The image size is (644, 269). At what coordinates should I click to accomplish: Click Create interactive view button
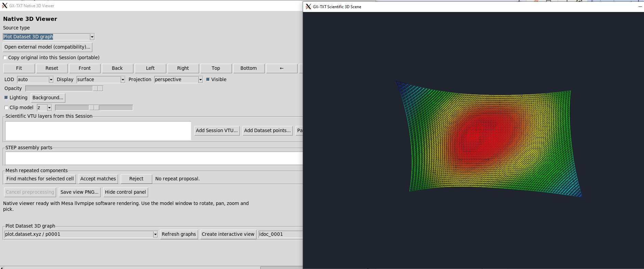tap(228, 234)
